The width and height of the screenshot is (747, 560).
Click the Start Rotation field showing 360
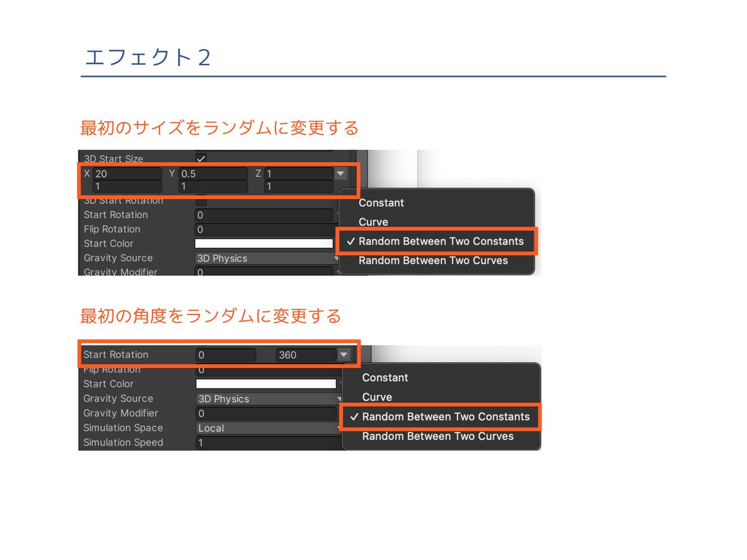tap(306, 355)
